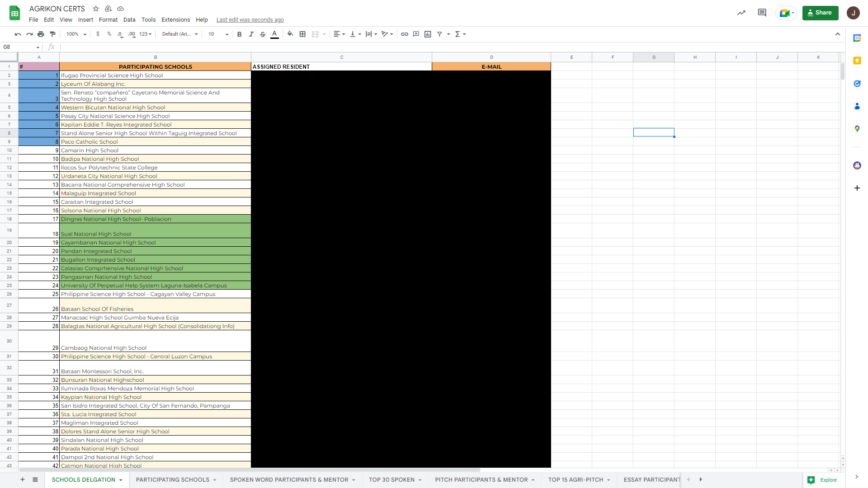Click the paint format roller icon
The image size is (868, 488).
click(53, 34)
